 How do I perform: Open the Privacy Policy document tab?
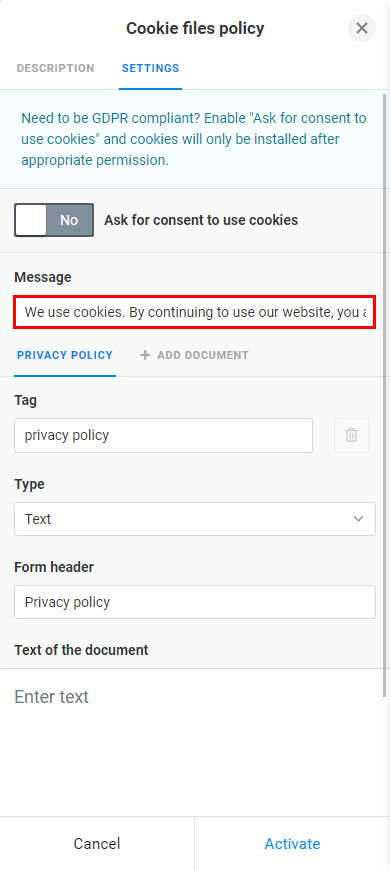click(65, 355)
